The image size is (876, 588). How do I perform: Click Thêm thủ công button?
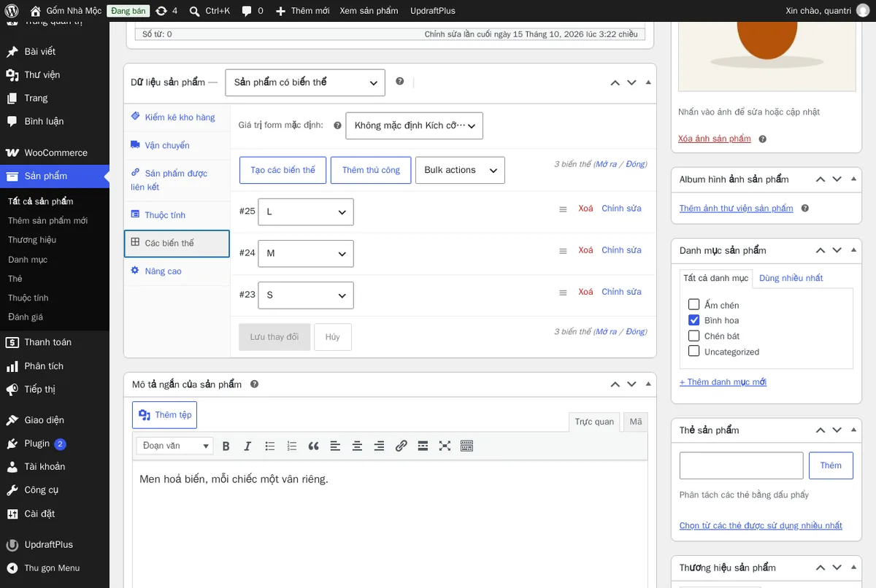[371, 170]
